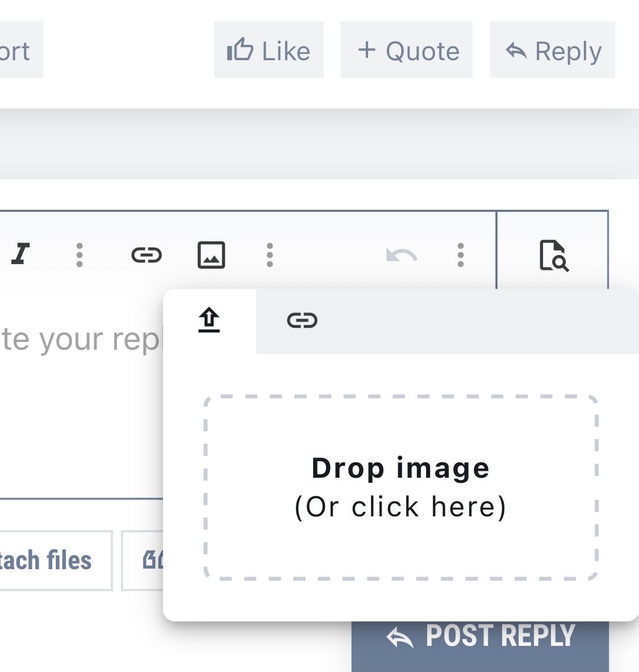Undo the last editor action
The height and width of the screenshot is (672, 639).
pos(402,255)
